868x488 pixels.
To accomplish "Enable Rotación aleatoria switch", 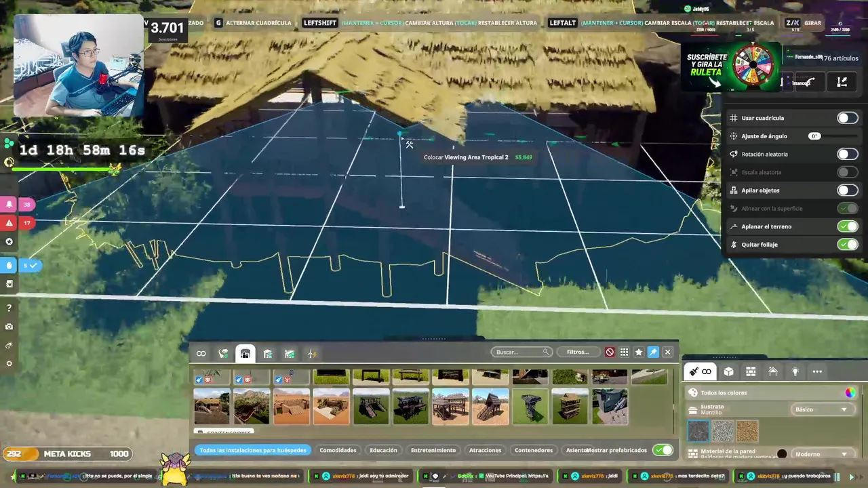I will click(847, 154).
